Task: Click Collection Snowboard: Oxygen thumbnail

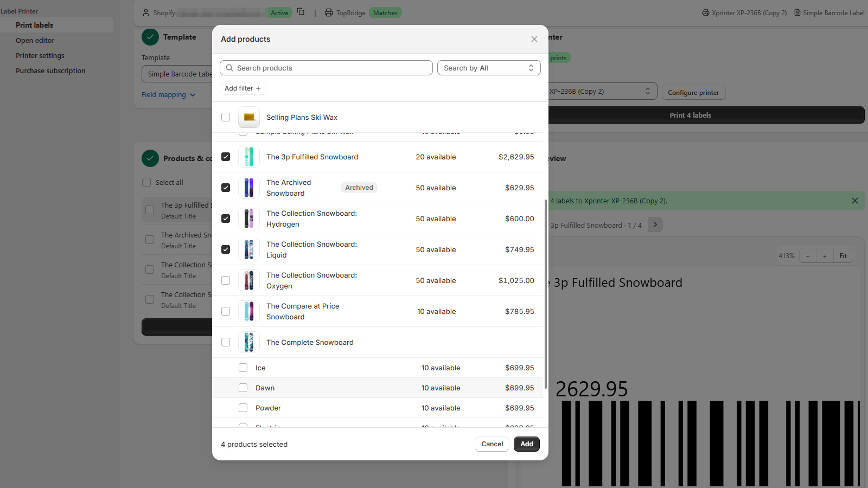Action: [x=249, y=280]
